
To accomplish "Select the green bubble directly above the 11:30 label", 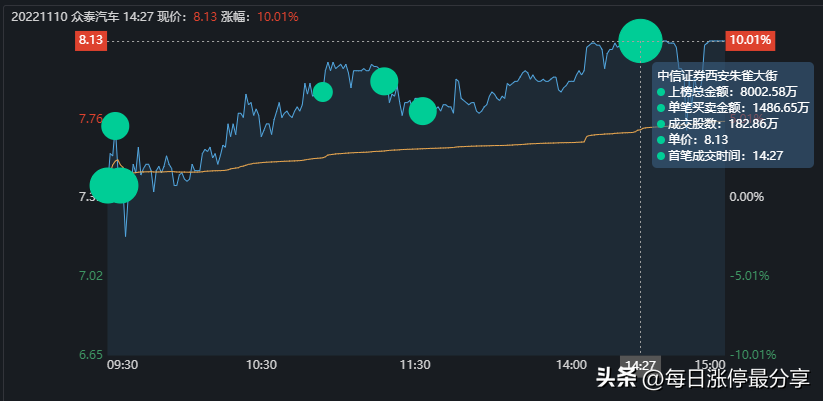I will point(422,111).
